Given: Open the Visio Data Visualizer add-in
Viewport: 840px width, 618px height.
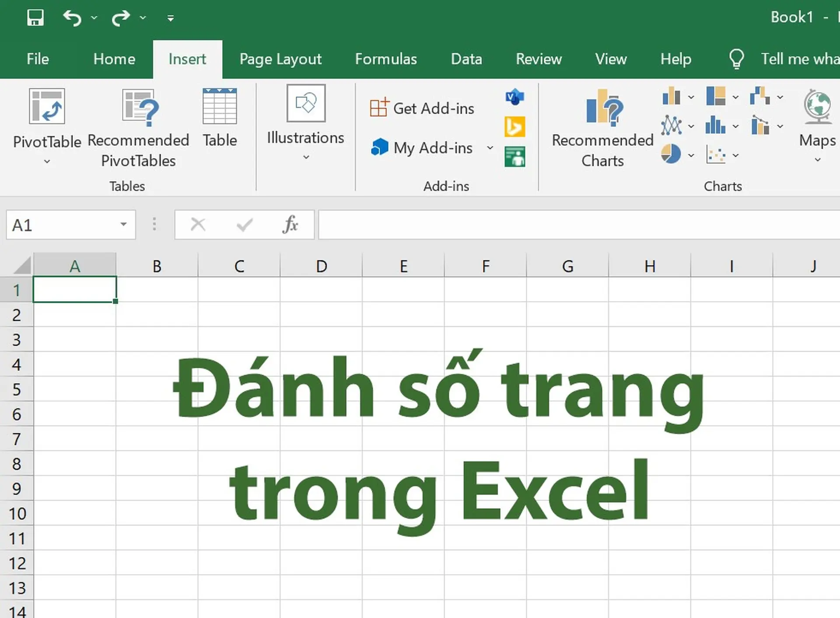Looking at the screenshot, I should pyautogui.click(x=514, y=97).
